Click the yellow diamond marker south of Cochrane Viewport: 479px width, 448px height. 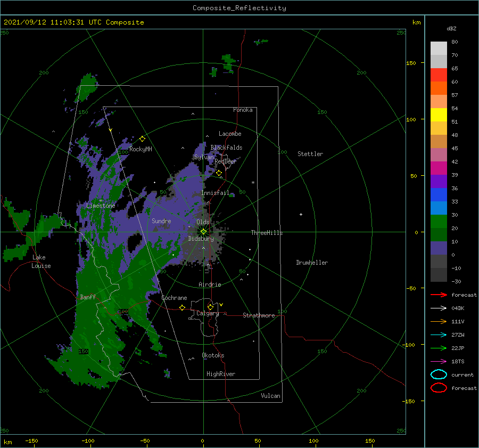click(x=182, y=307)
